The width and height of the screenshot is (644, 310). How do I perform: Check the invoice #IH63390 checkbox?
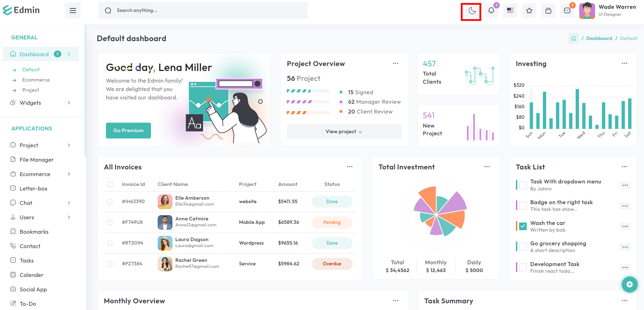tap(110, 202)
